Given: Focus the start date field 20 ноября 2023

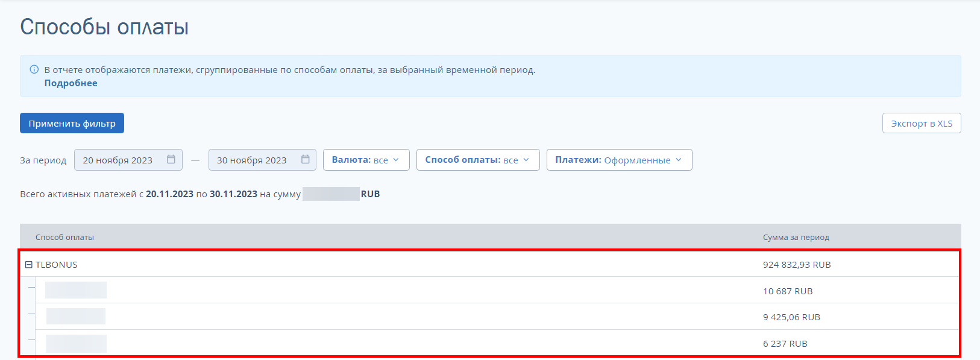Looking at the screenshot, I should 128,160.
